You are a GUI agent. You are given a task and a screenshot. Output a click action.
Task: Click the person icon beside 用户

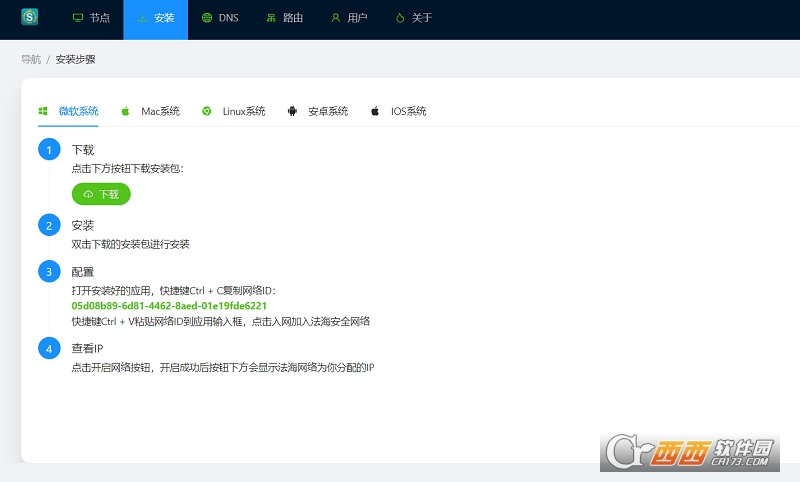coord(336,18)
